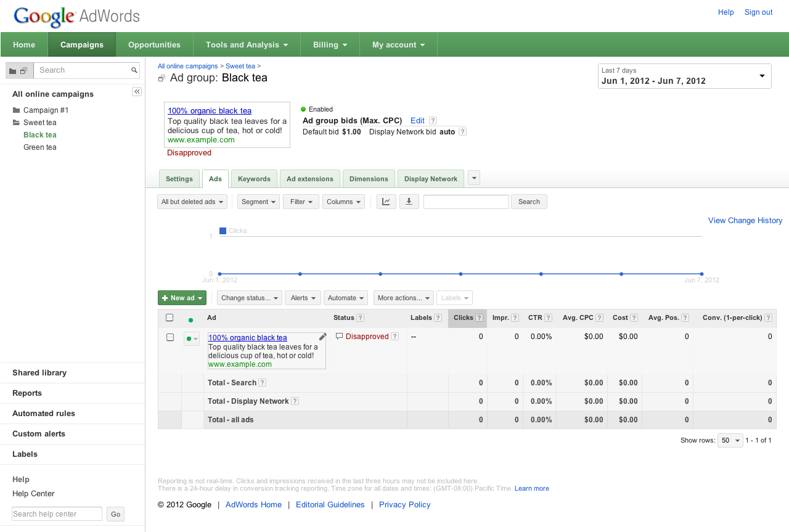Image resolution: width=789 pixels, height=532 pixels.
Task: Click help icon next to Total - Display Network
Action: (x=295, y=401)
